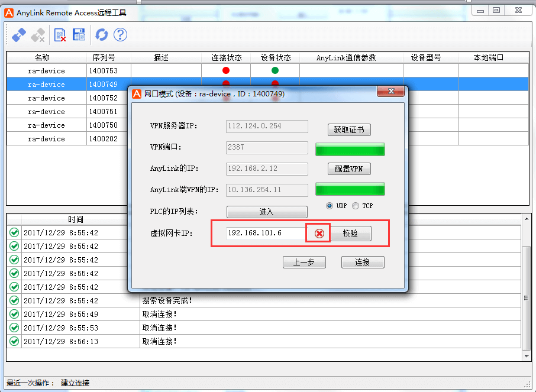The image size is (536, 392).
Task: Click the 连接 connect button
Action: tap(363, 263)
